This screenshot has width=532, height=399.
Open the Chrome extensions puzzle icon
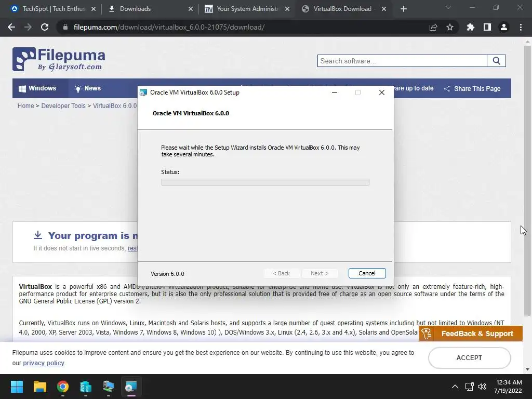tap(470, 27)
